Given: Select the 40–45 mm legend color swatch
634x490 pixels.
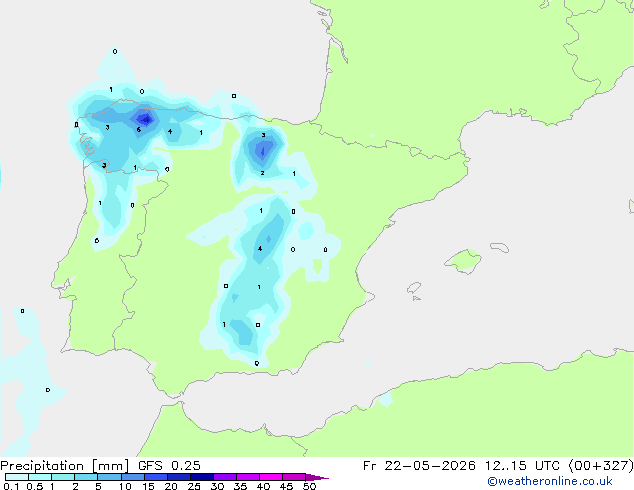Looking at the screenshot, I should click(x=271, y=477).
